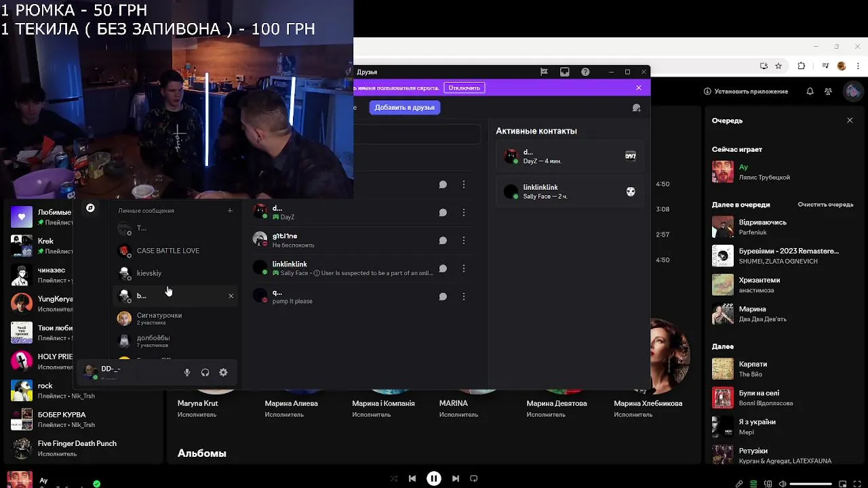Screen dimensions: 868x488
Task: Open долбоёбы group chat
Action: pos(174,340)
